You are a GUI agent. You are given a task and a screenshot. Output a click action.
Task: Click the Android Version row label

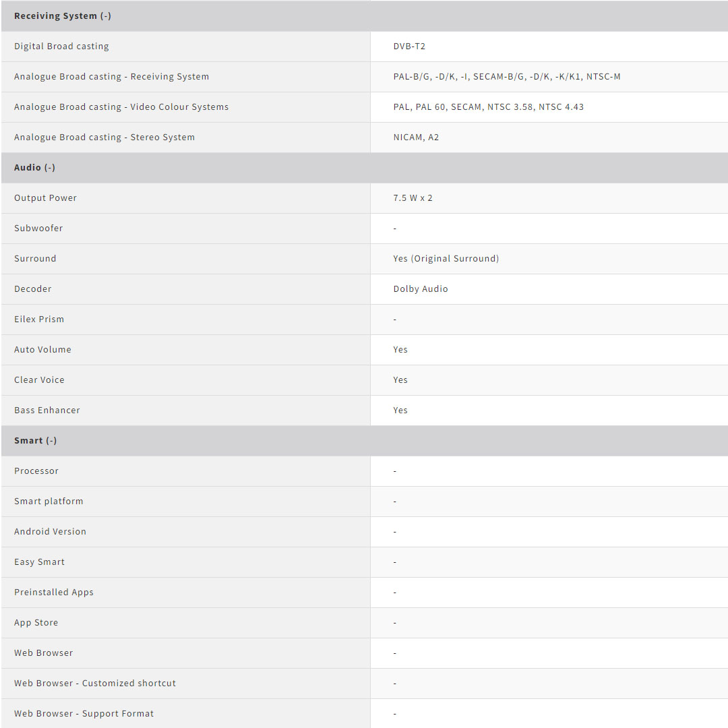50,532
